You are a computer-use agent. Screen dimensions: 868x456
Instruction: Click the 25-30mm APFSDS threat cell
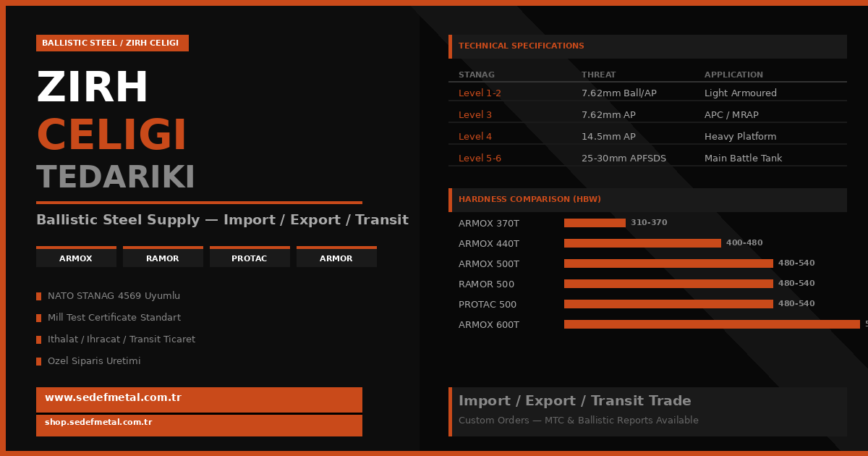[x=624, y=159]
